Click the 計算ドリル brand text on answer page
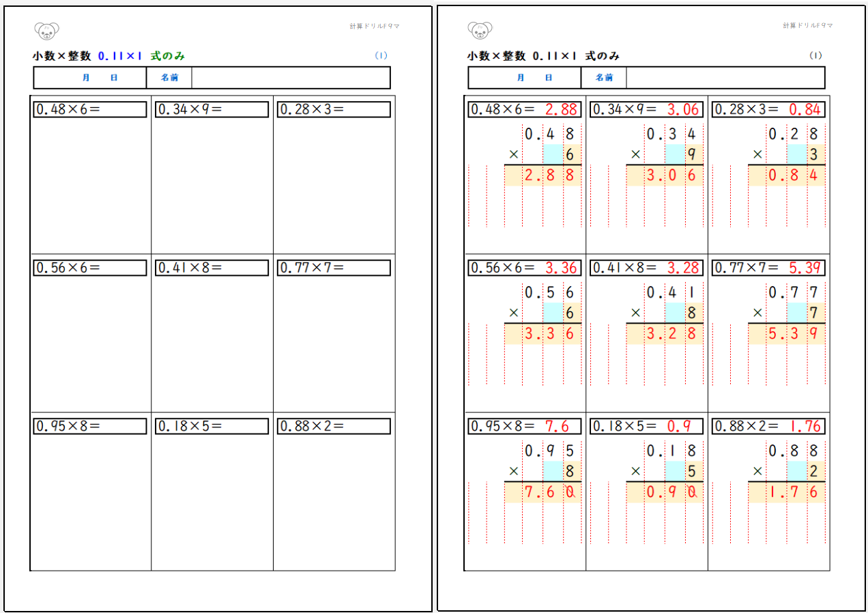The height and width of the screenshot is (613, 868). (808, 26)
